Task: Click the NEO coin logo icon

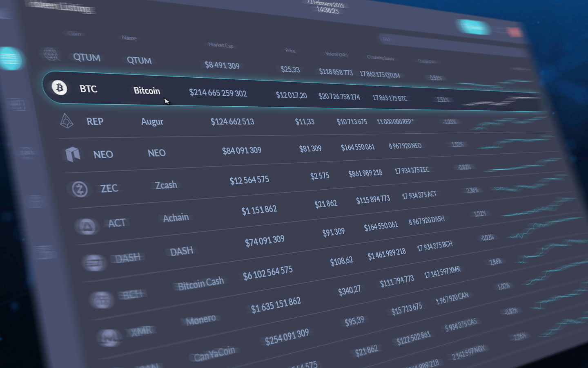Action: [73, 154]
